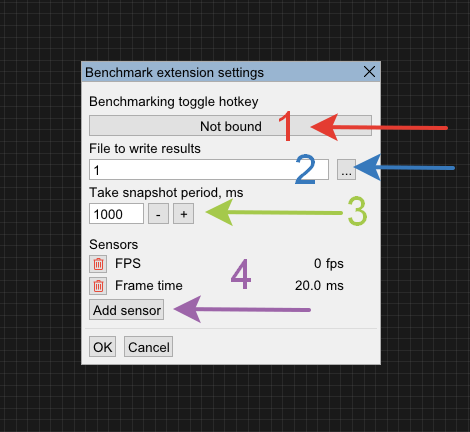470x432 pixels.
Task: Focus the snapshot period field showing 1000
Action: click(x=116, y=214)
